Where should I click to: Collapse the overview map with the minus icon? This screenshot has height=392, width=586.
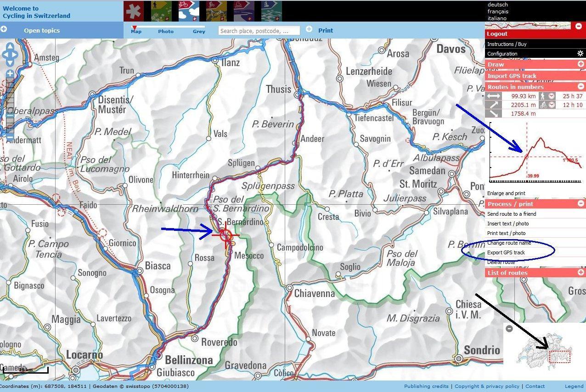coord(509,328)
